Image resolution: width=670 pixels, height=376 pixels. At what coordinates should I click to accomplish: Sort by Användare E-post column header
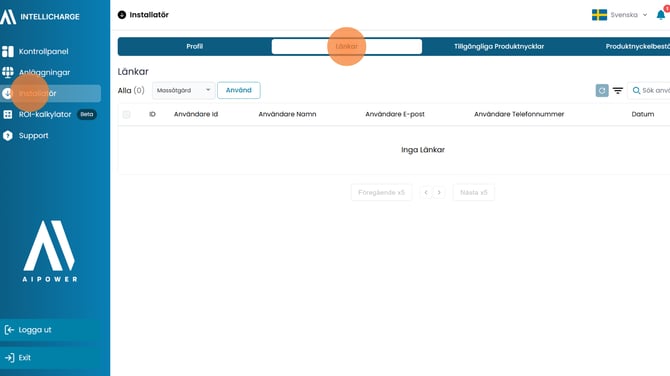coord(395,114)
